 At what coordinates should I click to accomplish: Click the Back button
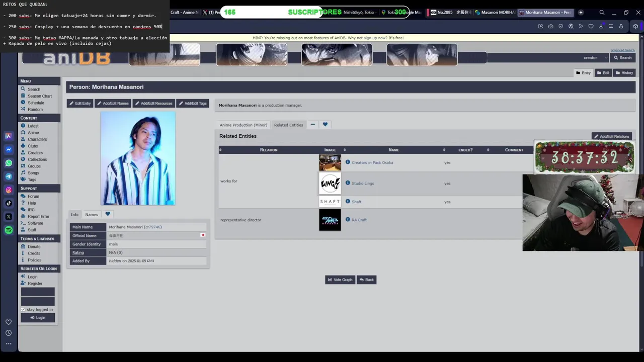367,280
